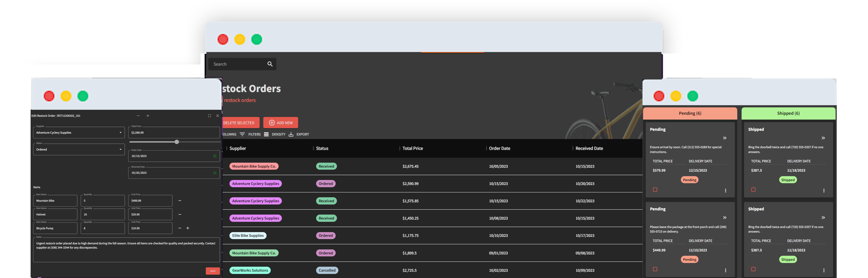The width and height of the screenshot is (868, 278).
Task: Open three-dot menu on the upper Shipped card
Action: (824, 191)
